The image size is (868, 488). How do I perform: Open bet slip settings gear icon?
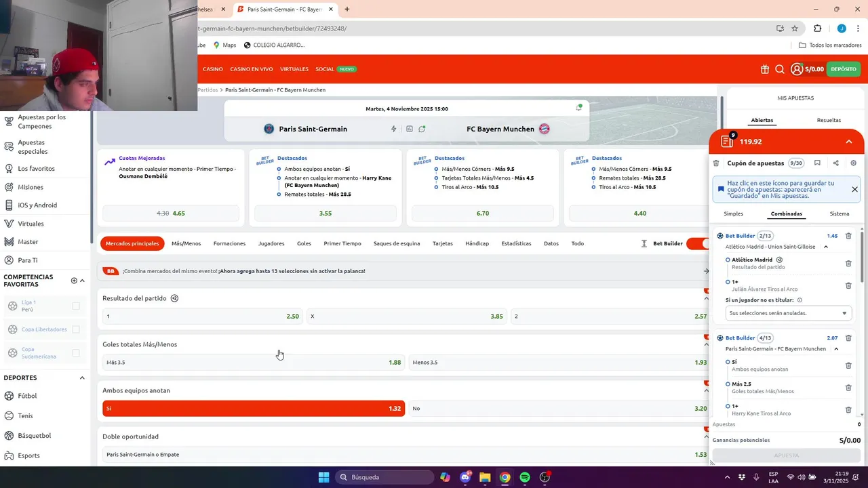pos(854,163)
